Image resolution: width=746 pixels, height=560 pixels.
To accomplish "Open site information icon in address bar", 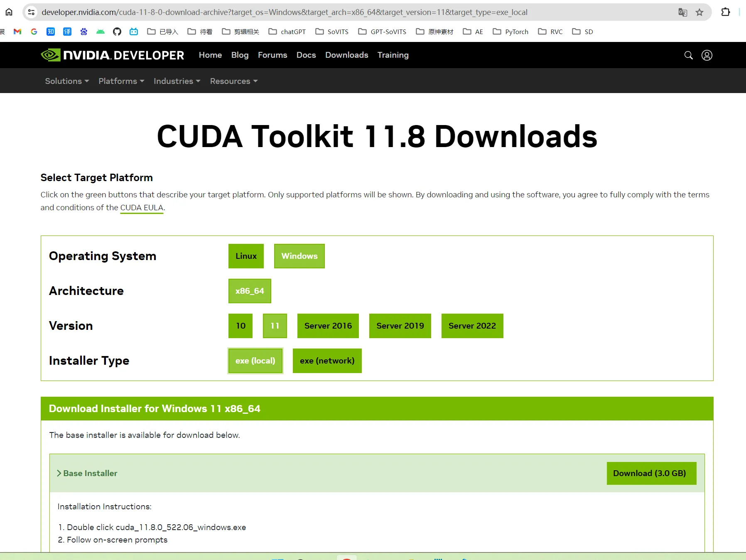I will tap(31, 12).
